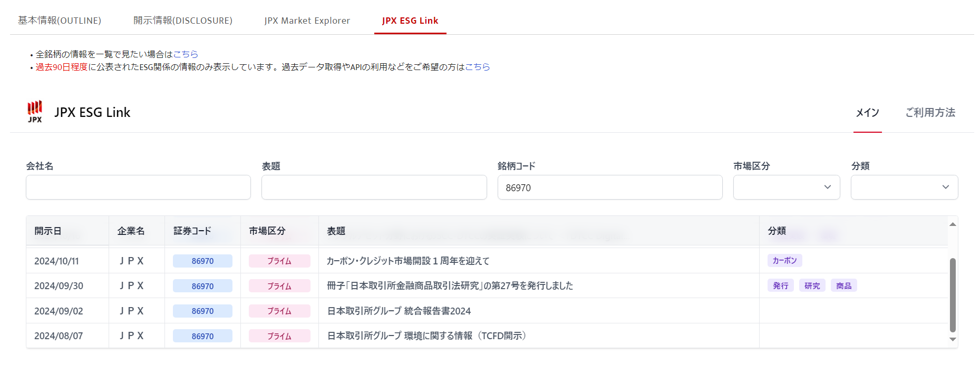Click プライム badge in 2024/09/02 row
Viewport: 980px width, 365px height.
279,311
